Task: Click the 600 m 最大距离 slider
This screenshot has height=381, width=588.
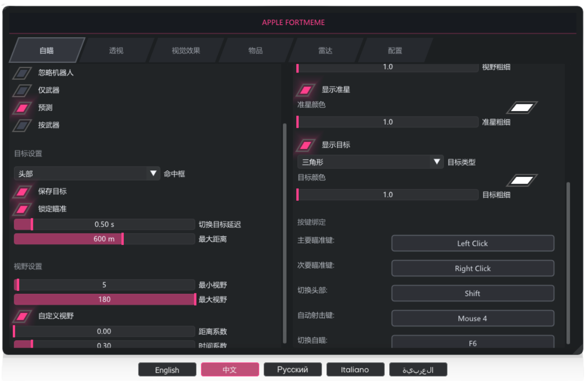Action: [104, 239]
